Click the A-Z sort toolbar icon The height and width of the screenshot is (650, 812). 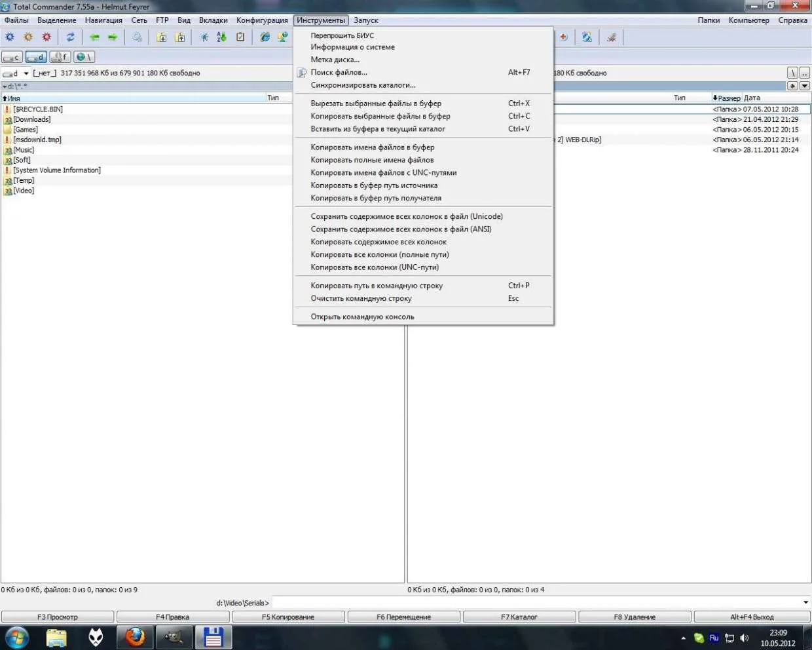(x=222, y=37)
